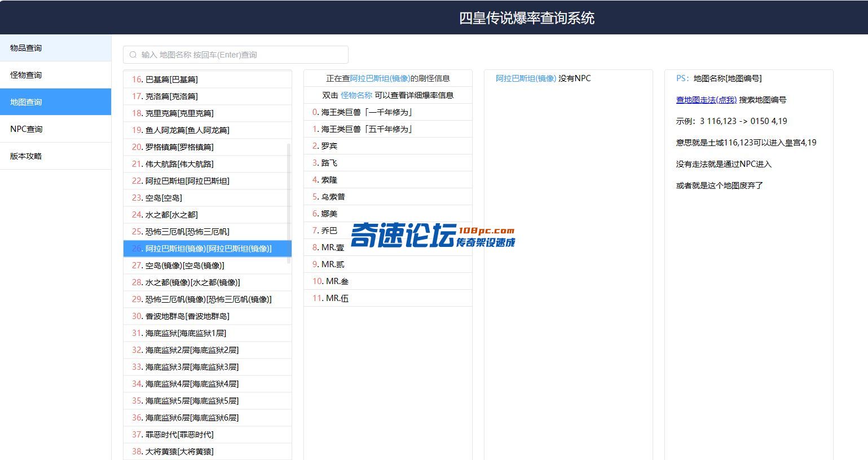Viewport: 868px width, 460px height.
Task: Select map 37 罪恶时代
Action: pos(208,435)
